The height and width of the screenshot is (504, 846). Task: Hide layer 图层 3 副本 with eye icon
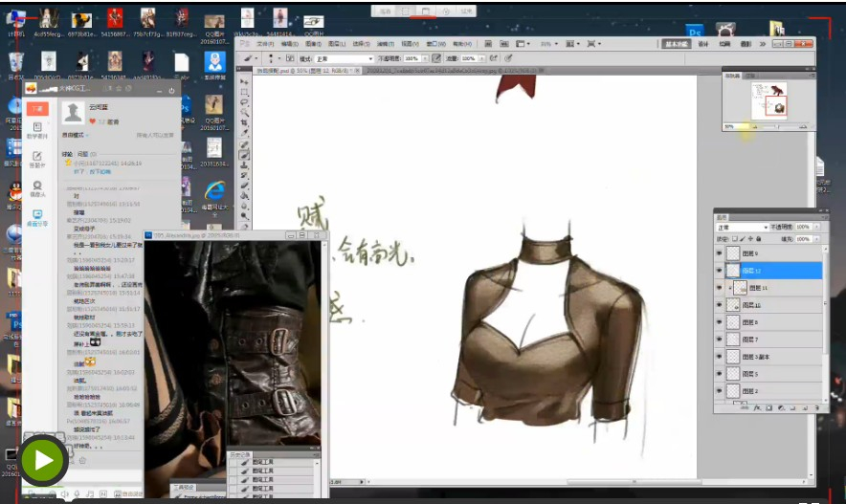click(x=719, y=357)
